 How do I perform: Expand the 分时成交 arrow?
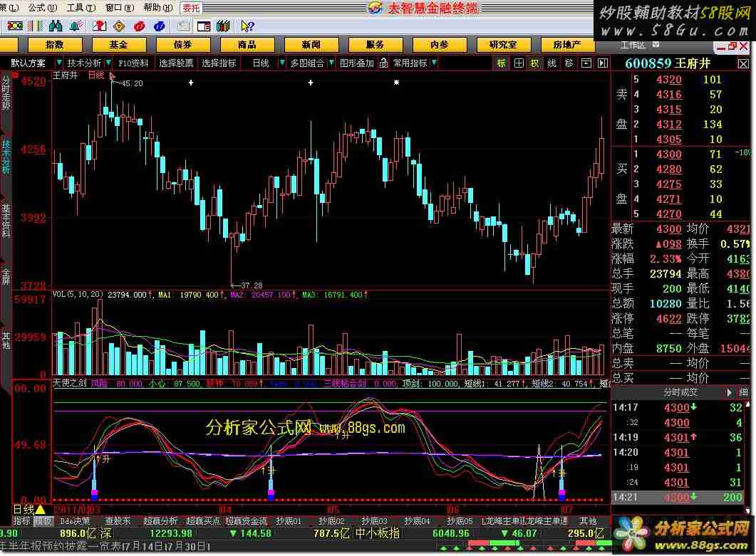tap(729, 393)
